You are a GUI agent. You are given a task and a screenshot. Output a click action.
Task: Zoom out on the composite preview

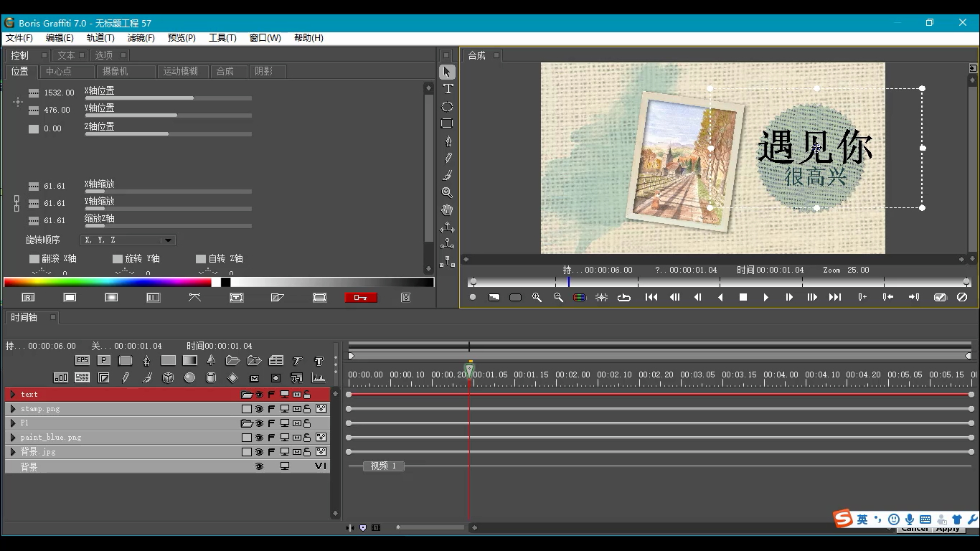(x=558, y=297)
